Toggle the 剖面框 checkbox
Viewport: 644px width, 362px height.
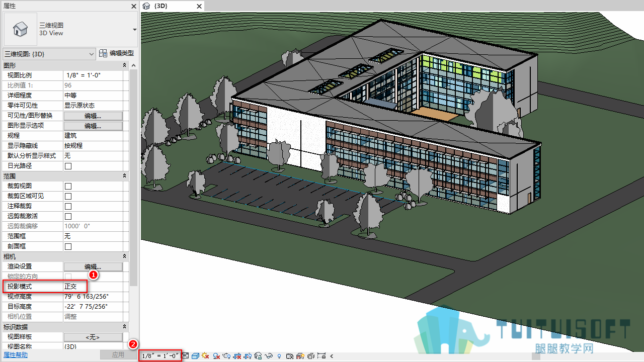point(68,246)
